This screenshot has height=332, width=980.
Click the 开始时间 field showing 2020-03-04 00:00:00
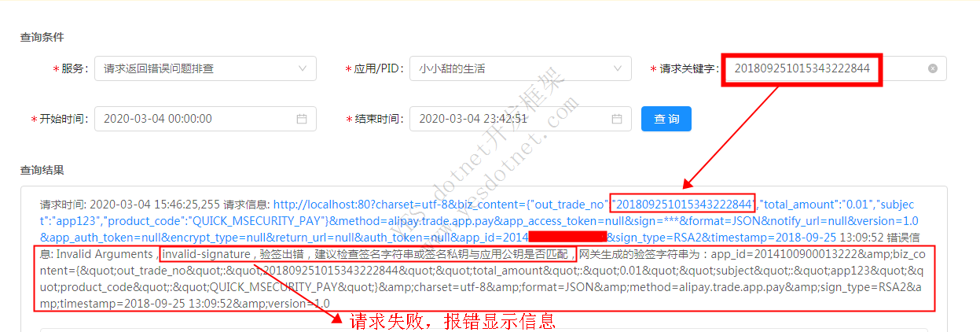[205, 119]
